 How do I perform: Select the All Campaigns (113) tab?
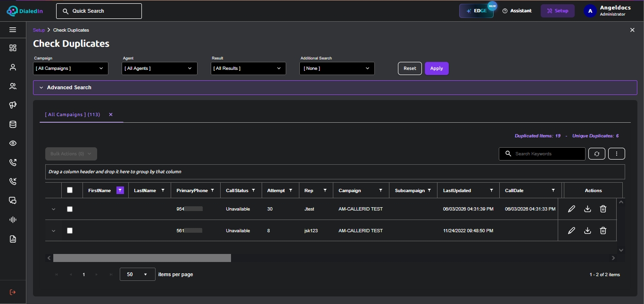(x=73, y=115)
